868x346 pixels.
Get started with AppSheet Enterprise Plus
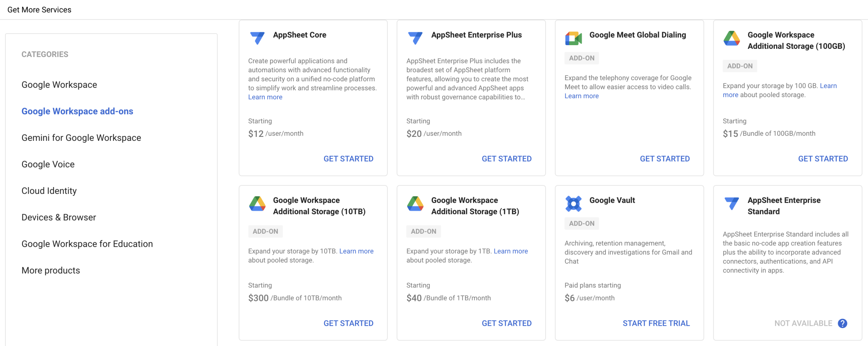coord(507,159)
